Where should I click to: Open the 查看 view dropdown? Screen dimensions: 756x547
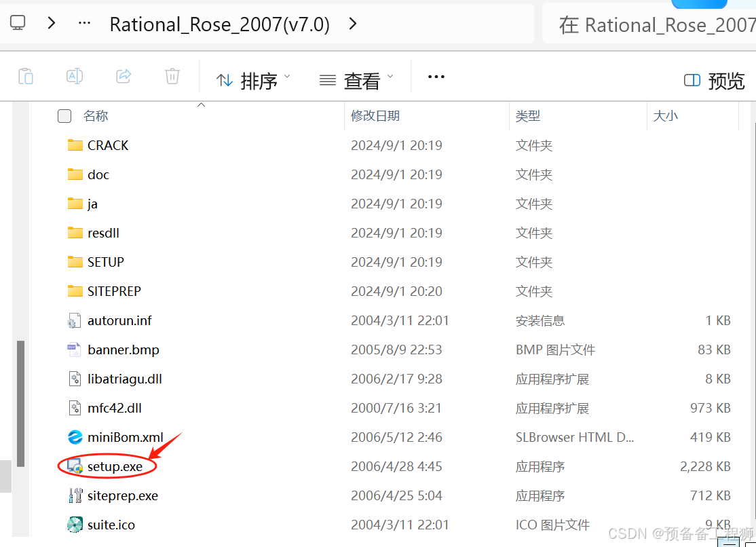pos(356,80)
